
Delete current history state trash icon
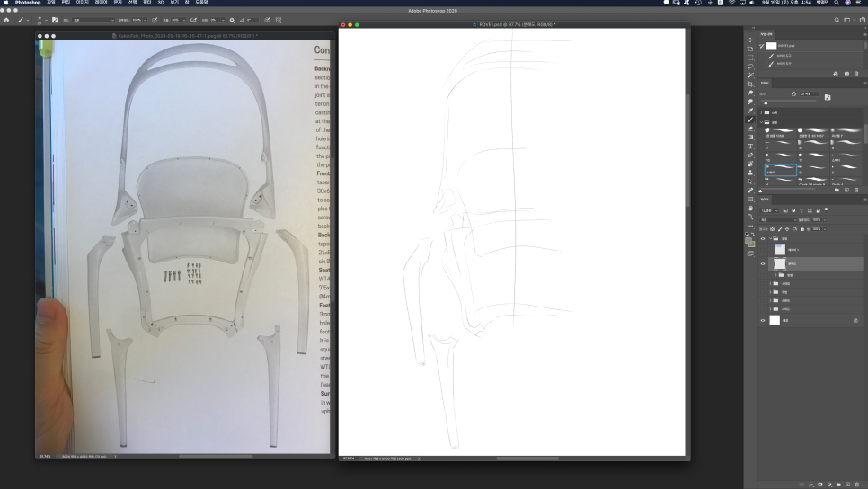[x=856, y=74]
